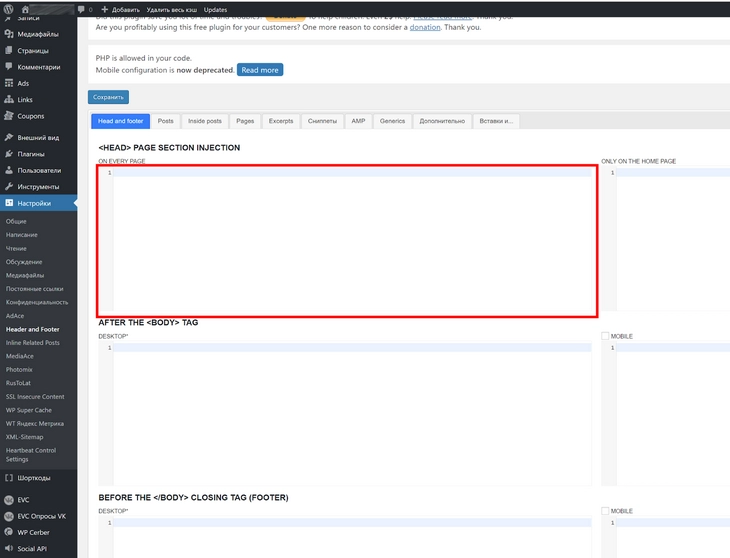Select the Head and footer tab
The width and height of the screenshot is (730, 558).
pos(121,121)
